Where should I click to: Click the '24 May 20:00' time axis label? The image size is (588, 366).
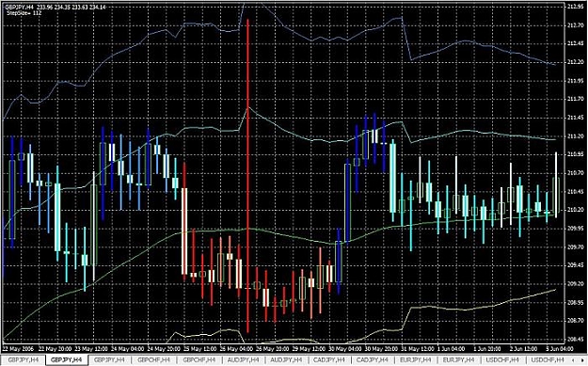[164, 349]
